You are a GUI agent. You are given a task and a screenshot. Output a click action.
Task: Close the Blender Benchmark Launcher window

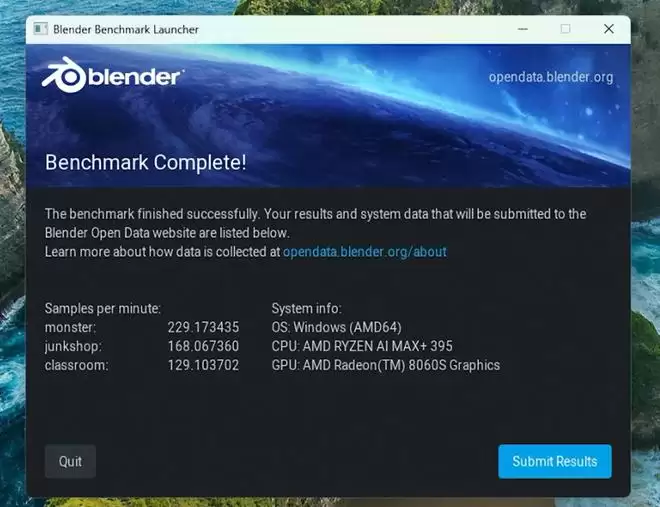click(609, 29)
